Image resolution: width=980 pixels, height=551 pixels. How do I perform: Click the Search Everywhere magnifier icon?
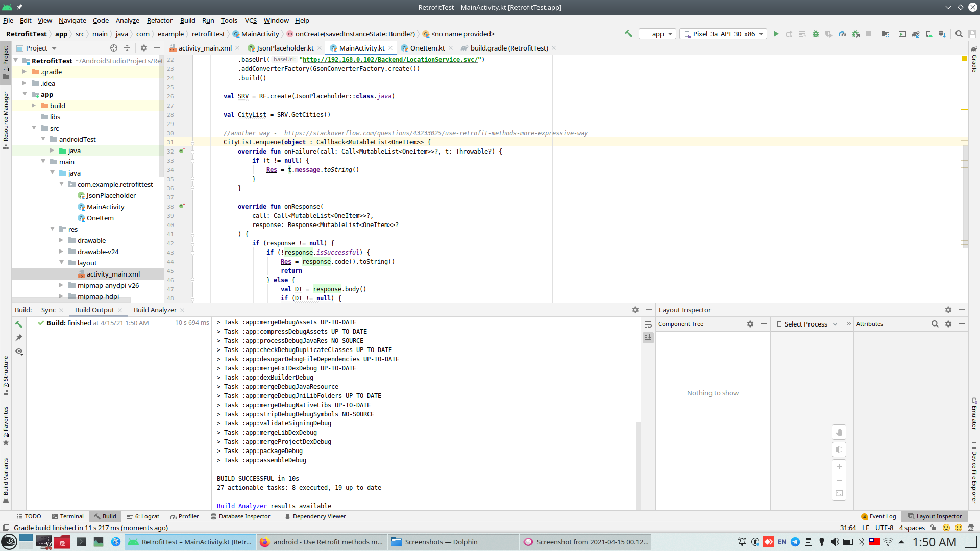[959, 34]
